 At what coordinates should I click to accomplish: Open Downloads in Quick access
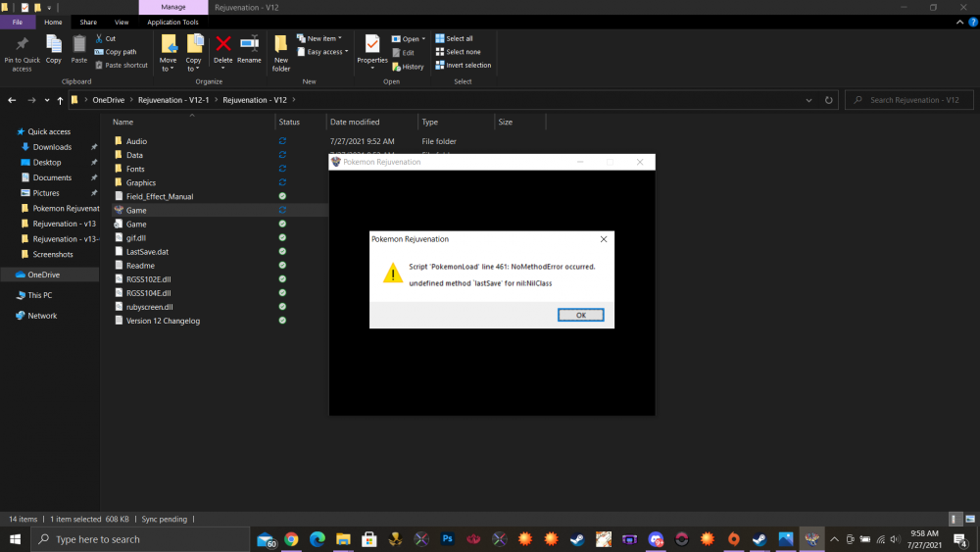pyautogui.click(x=52, y=147)
